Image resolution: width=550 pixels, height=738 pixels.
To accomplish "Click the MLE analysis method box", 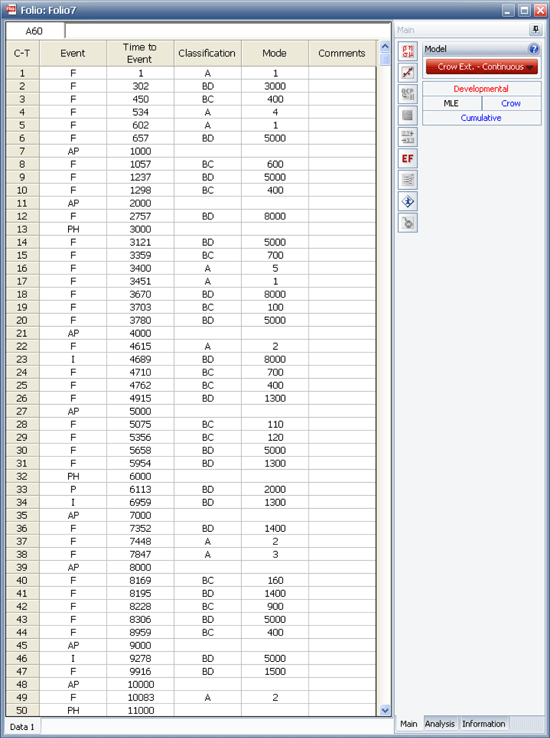I will pos(452,104).
